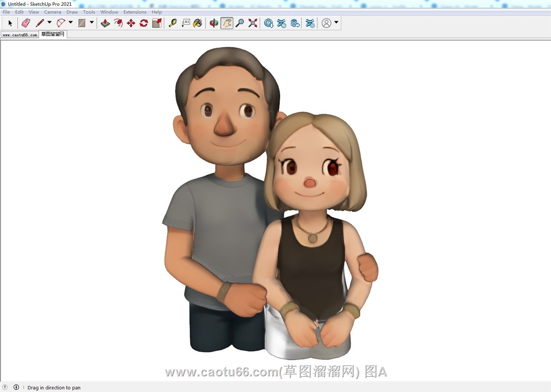Screen dimensions: 551x392
Task: Click the Orbit tool
Action: click(214, 23)
